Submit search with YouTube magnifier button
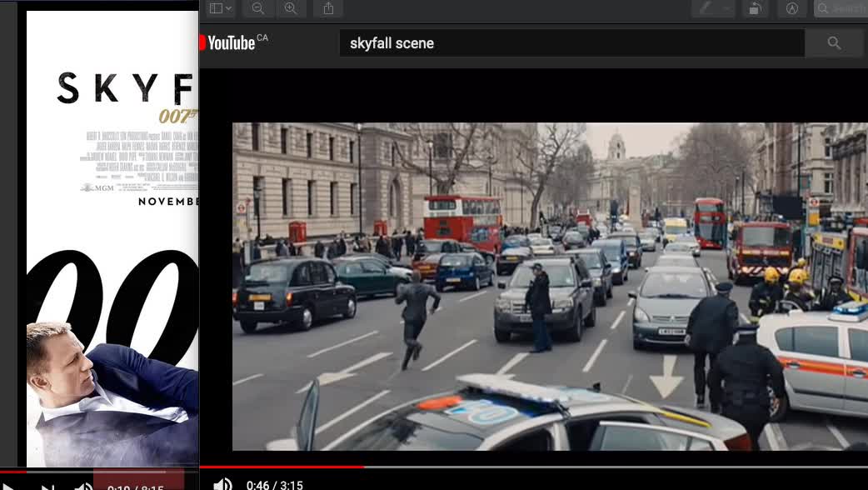Image resolution: width=868 pixels, height=490 pixels. (834, 43)
